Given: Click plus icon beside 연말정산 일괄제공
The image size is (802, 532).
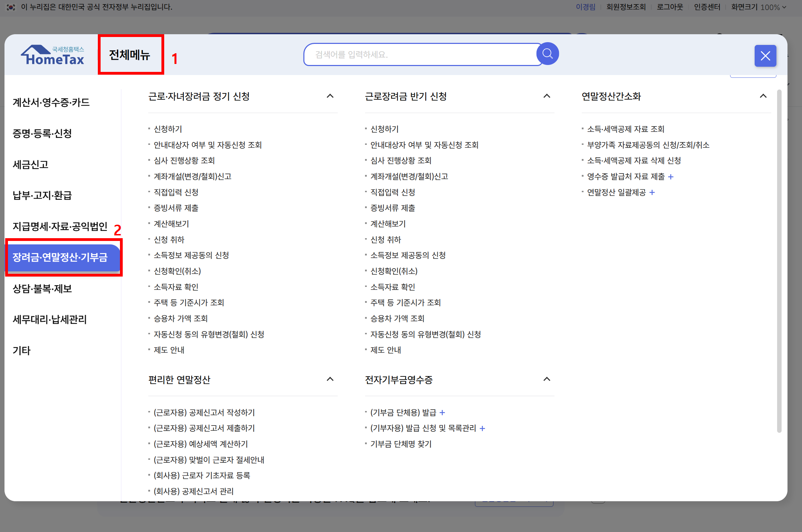Looking at the screenshot, I should click(652, 193).
